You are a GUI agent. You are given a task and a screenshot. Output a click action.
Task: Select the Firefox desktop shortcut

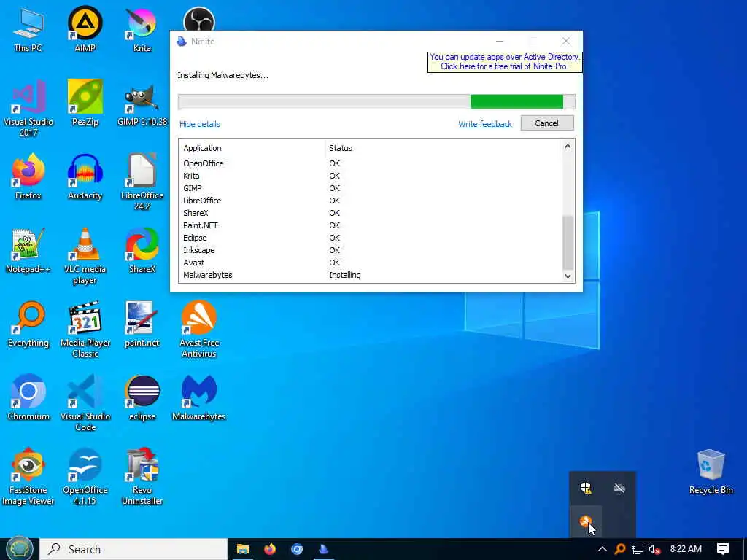28,177
